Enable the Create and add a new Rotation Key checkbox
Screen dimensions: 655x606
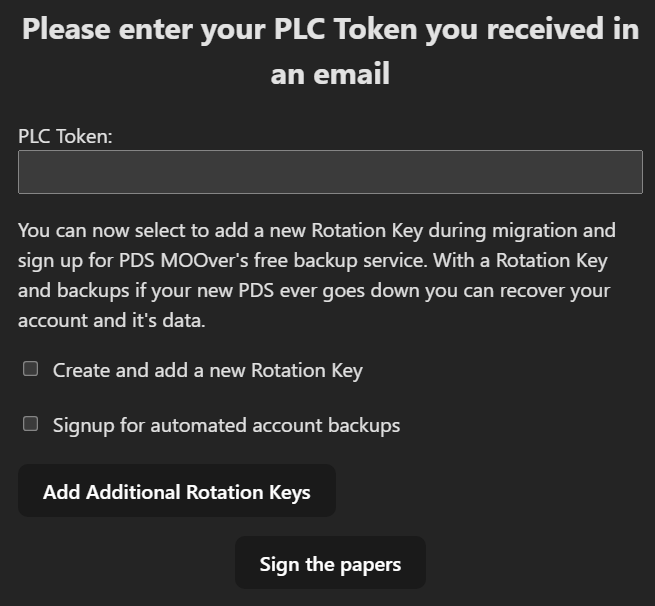31,369
